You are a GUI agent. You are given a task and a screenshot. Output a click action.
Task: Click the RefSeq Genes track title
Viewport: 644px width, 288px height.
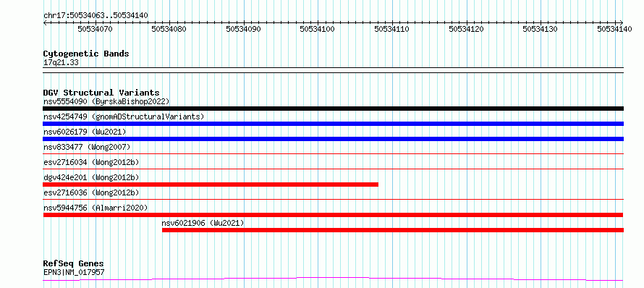click(x=74, y=263)
